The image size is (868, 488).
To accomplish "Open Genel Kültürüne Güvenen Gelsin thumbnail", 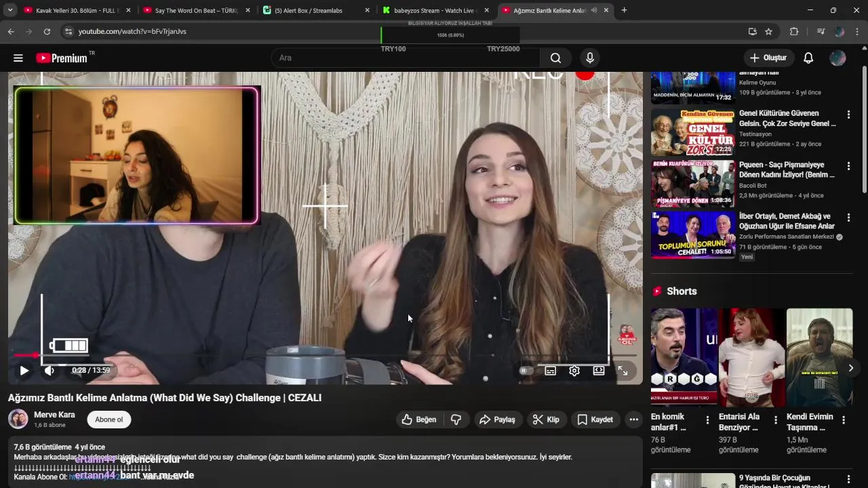I will pos(693,132).
